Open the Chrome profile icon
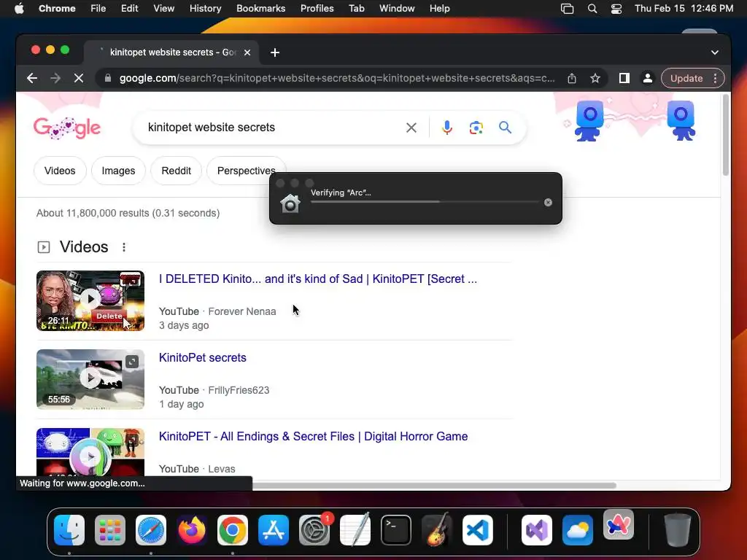This screenshot has width=747, height=560. 648,78
